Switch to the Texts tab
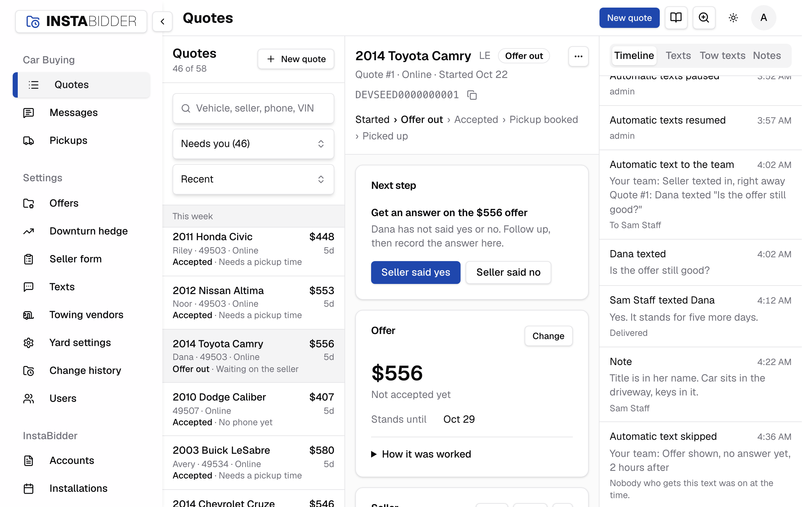Viewport: 812px width, 507px height. click(678, 56)
